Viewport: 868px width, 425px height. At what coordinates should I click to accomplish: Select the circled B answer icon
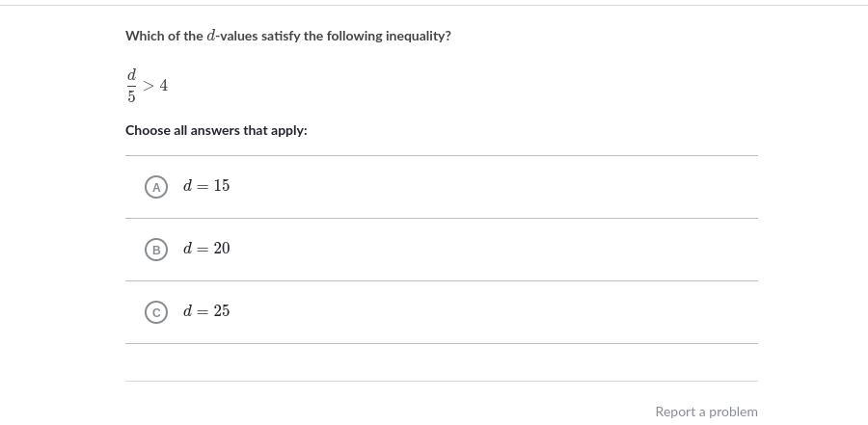point(156,250)
